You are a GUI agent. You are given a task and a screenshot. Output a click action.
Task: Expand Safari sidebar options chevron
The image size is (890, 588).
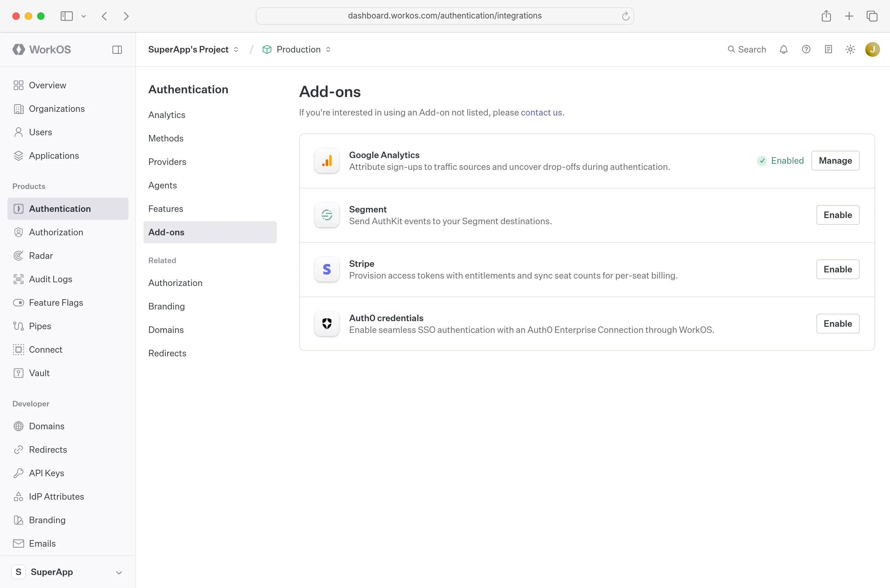(83, 16)
